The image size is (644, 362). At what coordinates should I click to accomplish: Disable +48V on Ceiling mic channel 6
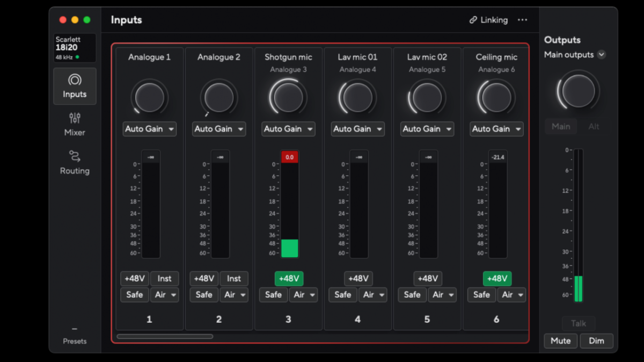pos(497,278)
